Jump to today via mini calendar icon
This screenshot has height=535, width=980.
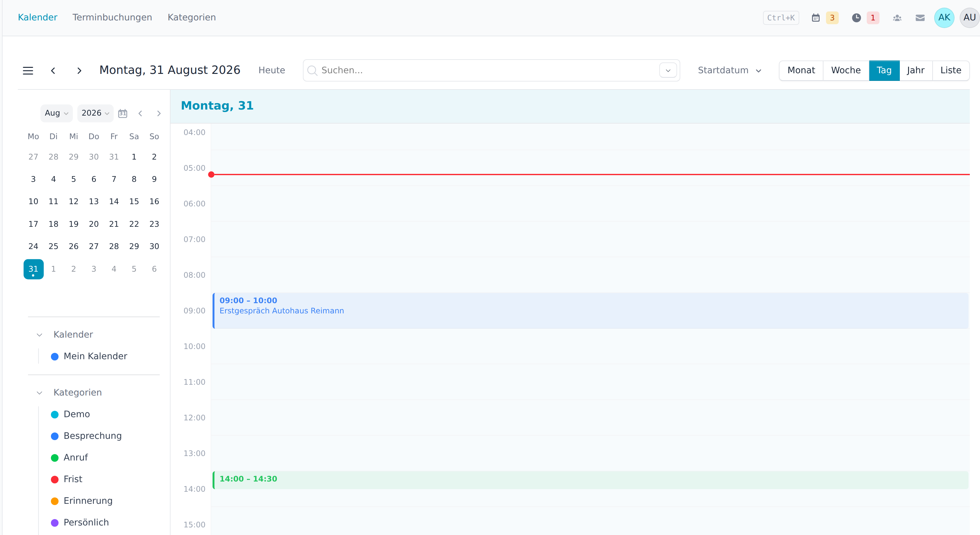[122, 113]
